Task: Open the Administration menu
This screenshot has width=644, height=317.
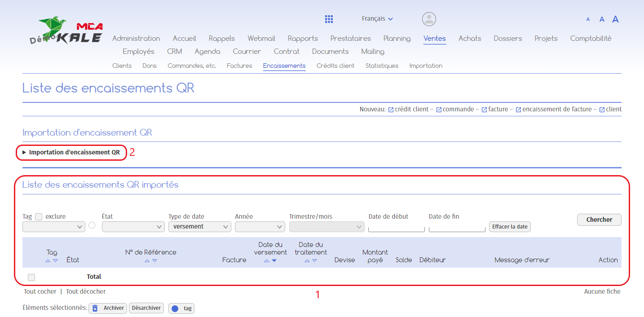Action: coord(136,39)
